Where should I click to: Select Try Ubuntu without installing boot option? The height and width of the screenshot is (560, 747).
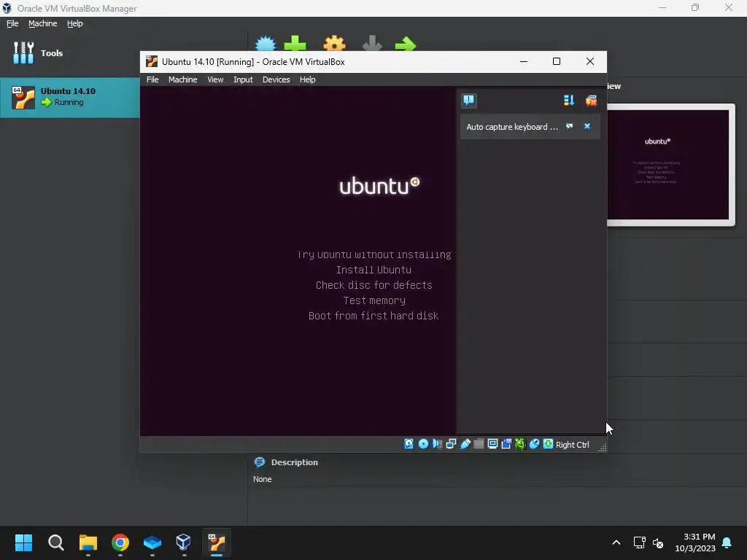click(374, 254)
